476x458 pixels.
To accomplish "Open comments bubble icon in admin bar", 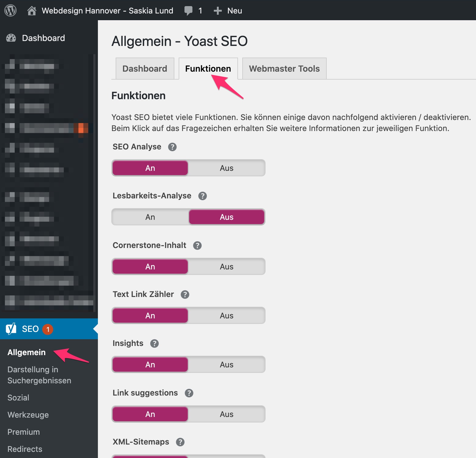I will [x=188, y=11].
